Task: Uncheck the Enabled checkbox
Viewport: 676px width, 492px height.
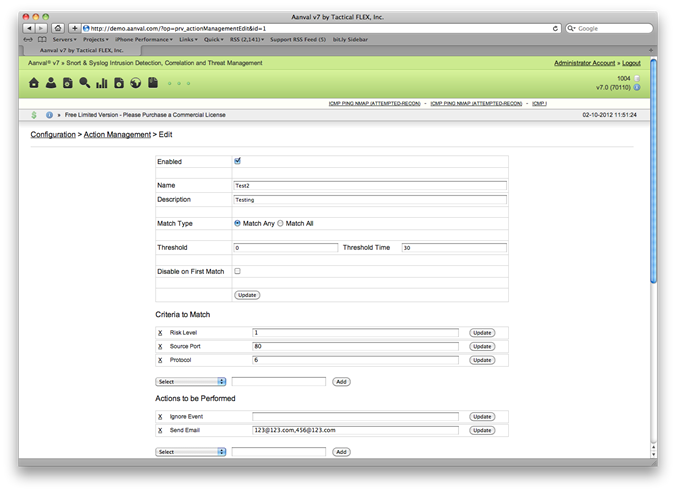Action: (237, 160)
